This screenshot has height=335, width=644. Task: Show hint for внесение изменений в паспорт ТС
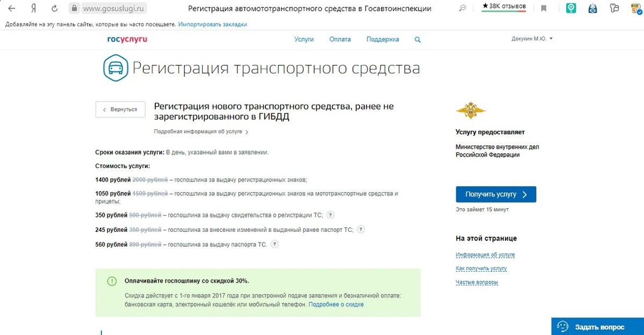click(x=361, y=230)
